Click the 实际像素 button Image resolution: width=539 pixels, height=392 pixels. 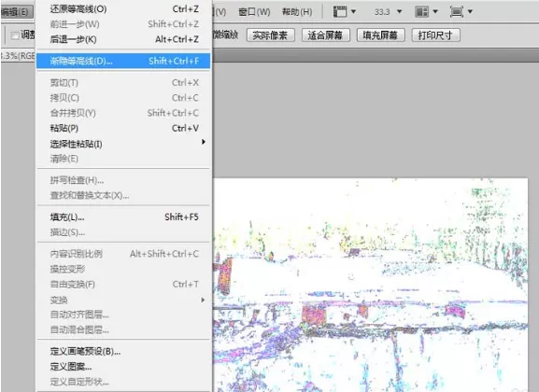coord(270,35)
